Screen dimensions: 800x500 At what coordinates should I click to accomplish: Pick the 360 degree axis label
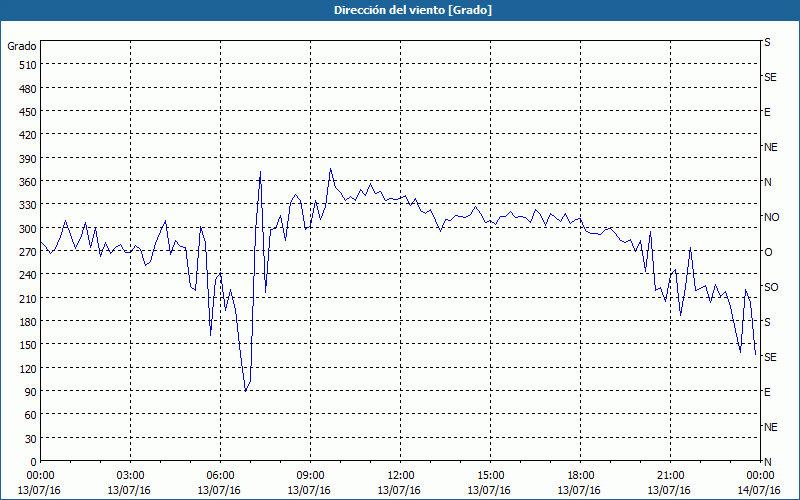pyautogui.click(x=28, y=182)
